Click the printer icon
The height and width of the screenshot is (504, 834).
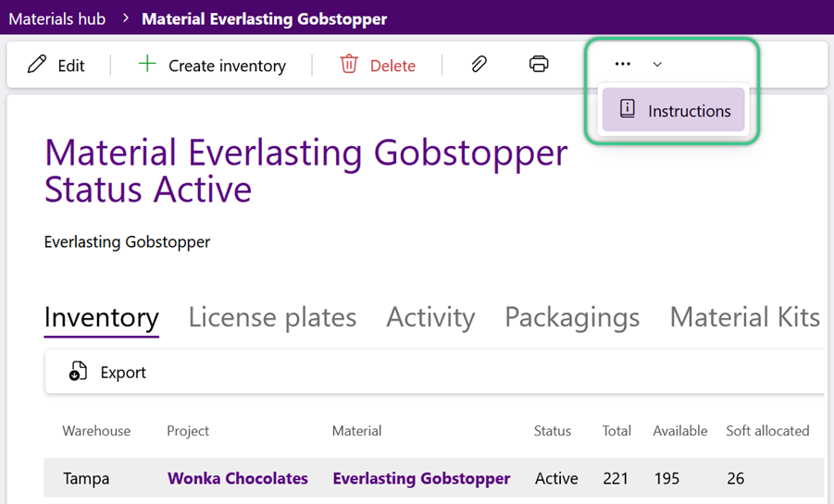coord(539,64)
